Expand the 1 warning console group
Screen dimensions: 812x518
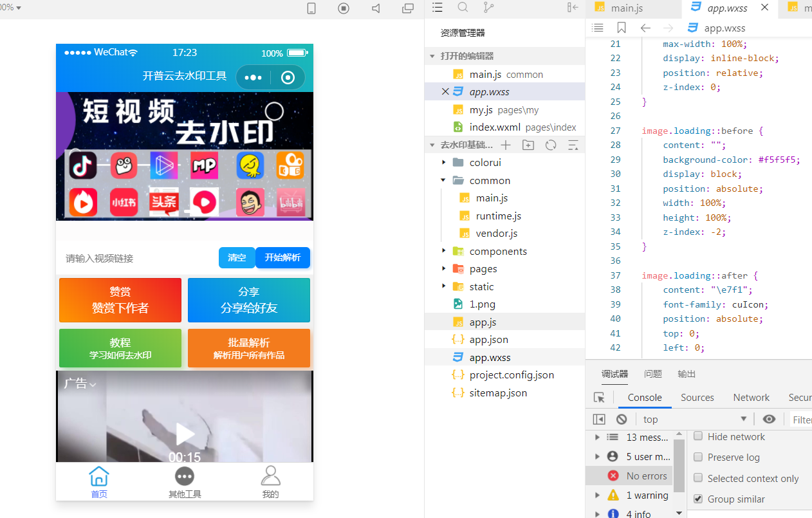pos(598,495)
